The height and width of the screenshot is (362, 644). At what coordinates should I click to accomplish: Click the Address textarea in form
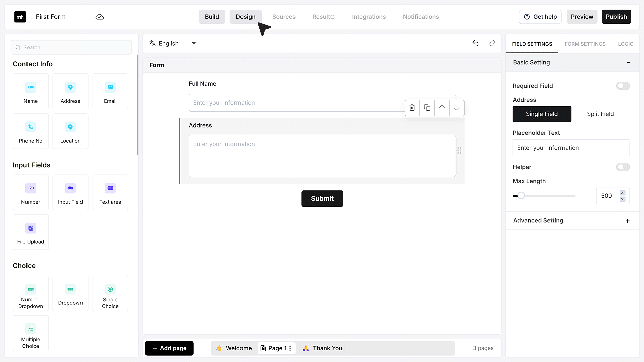[322, 156]
